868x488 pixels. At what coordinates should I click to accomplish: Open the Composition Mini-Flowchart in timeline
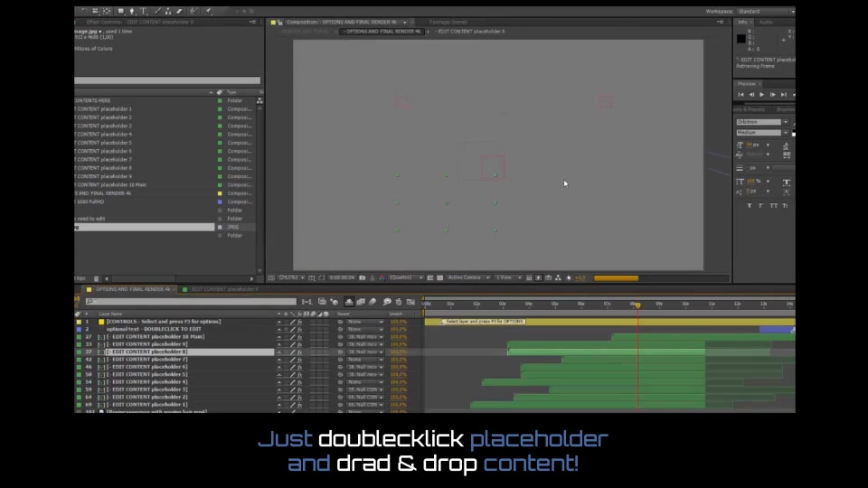tap(307, 302)
